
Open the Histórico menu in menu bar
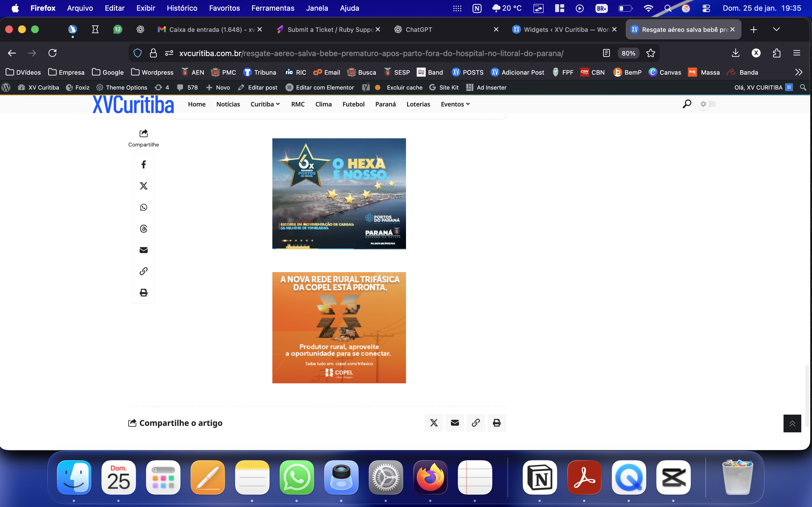point(182,8)
